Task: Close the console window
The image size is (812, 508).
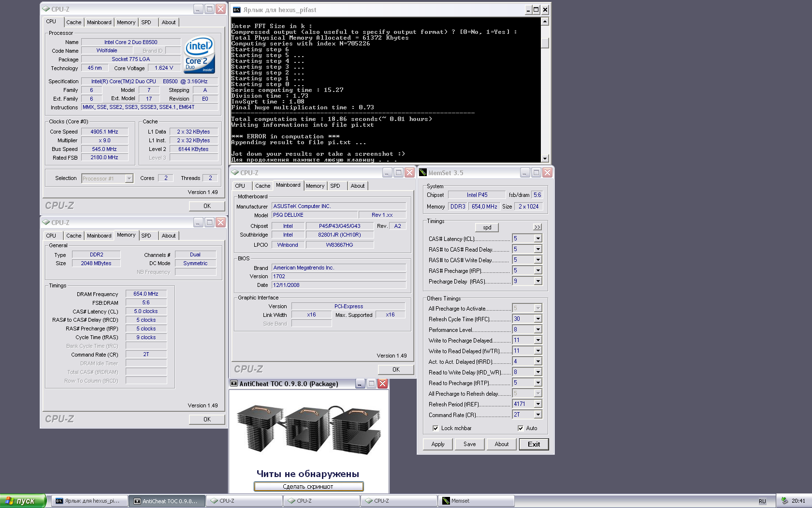Action: coord(545,10)
